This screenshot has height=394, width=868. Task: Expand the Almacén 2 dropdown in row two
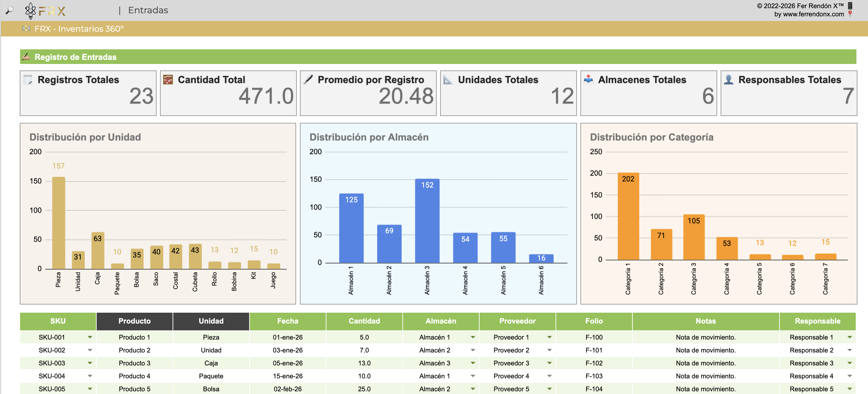coord(473,350)
